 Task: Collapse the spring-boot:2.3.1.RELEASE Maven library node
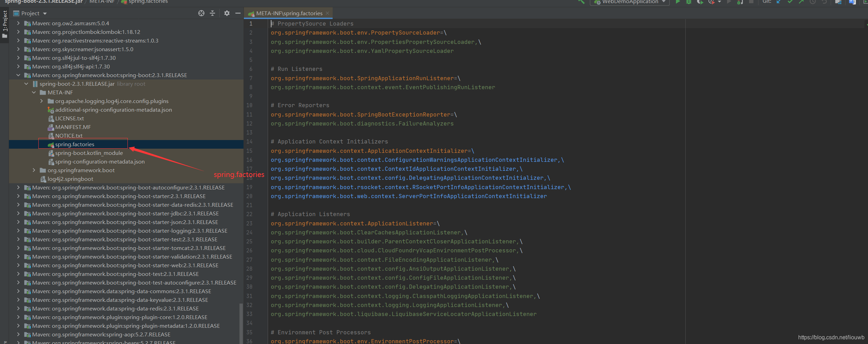click(18, 75)
